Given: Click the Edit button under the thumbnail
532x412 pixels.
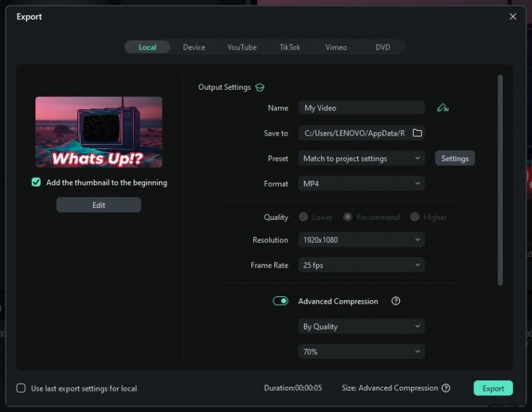Looking at the screenshot, I should [x=98, y=205].
